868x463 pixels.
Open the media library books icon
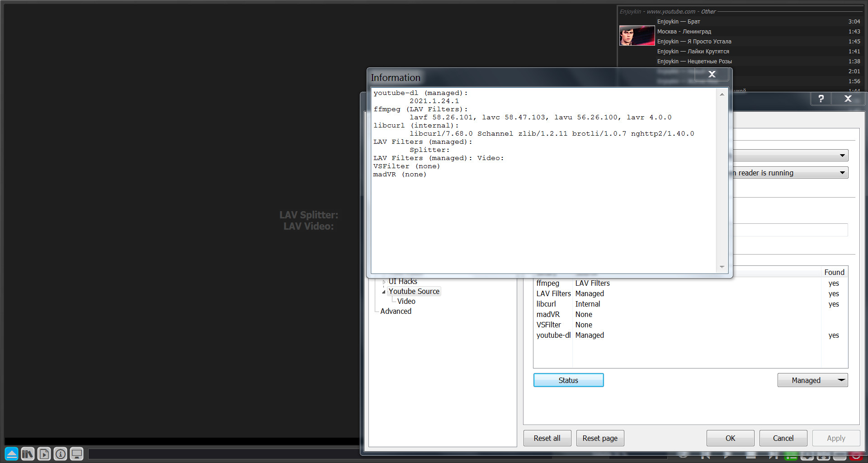point(28,454)
